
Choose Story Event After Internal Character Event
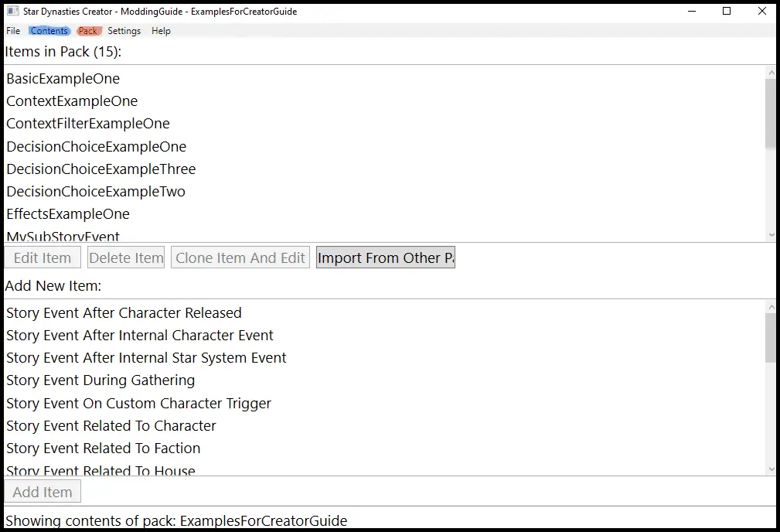(x=384, y=335)
